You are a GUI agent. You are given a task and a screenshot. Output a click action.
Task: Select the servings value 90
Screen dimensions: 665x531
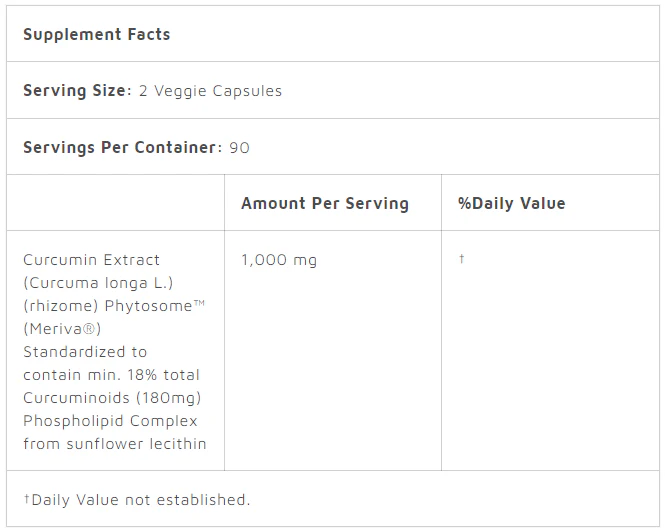click(x=239, y=147)
